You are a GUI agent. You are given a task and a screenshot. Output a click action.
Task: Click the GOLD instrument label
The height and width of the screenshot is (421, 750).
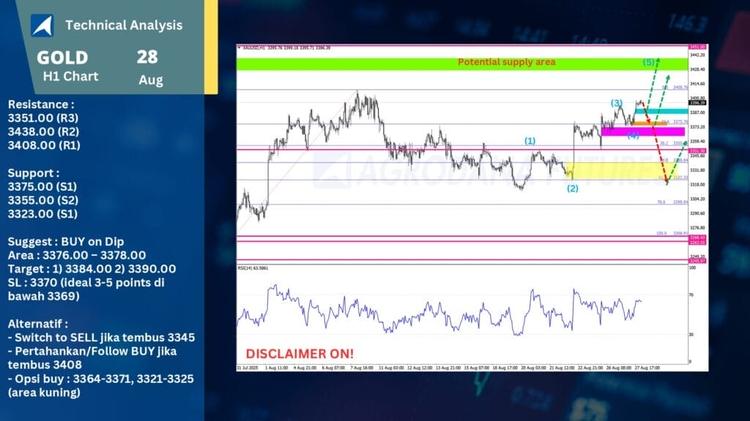(63, 57)
